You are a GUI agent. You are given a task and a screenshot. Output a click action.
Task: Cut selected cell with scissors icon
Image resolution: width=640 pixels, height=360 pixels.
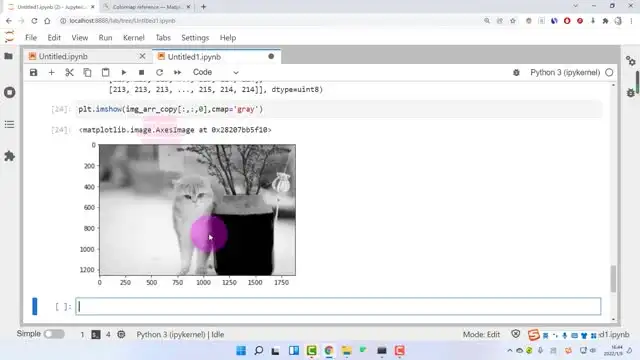click(69, 73)
